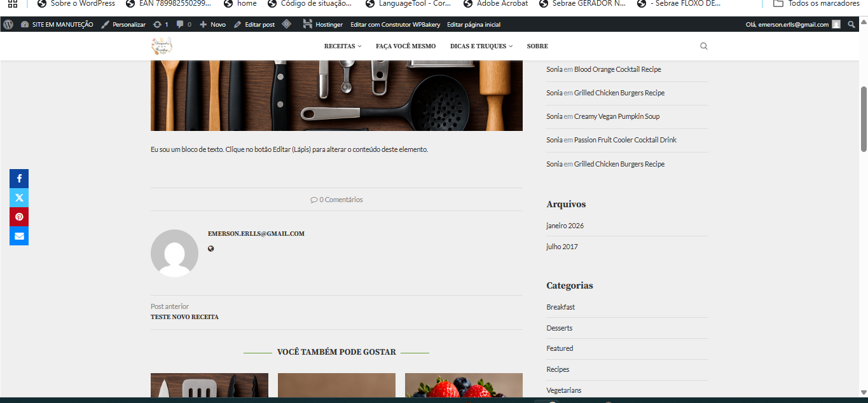Click the page vertical scrollbar thumb
The image size is (868, 403).
[864, 119]
